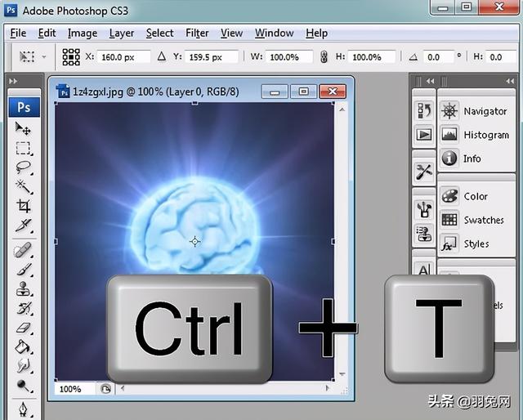The width and height of the screenshot is (523, 420).
Task: Select the Dodge tool
Action: tap(24, 386)
